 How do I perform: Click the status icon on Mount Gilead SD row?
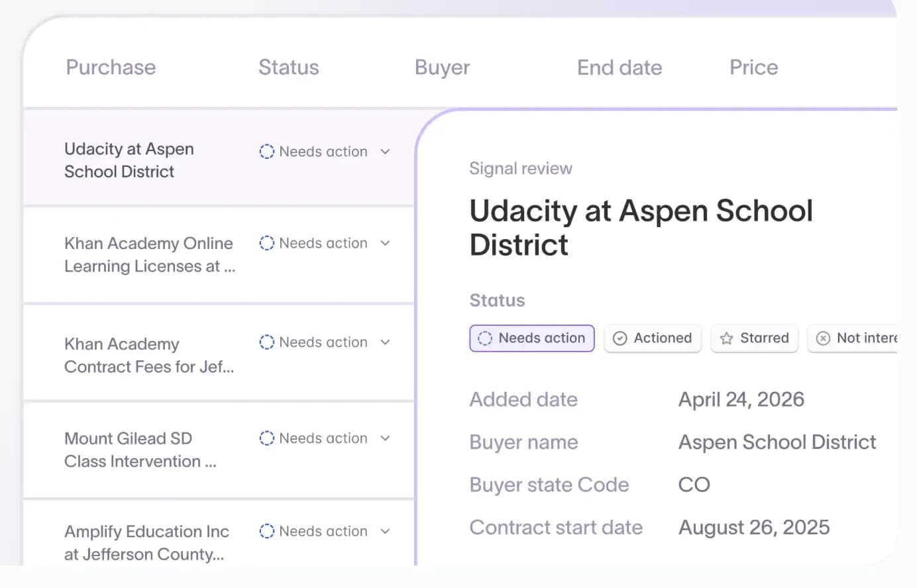click(266, 438)
